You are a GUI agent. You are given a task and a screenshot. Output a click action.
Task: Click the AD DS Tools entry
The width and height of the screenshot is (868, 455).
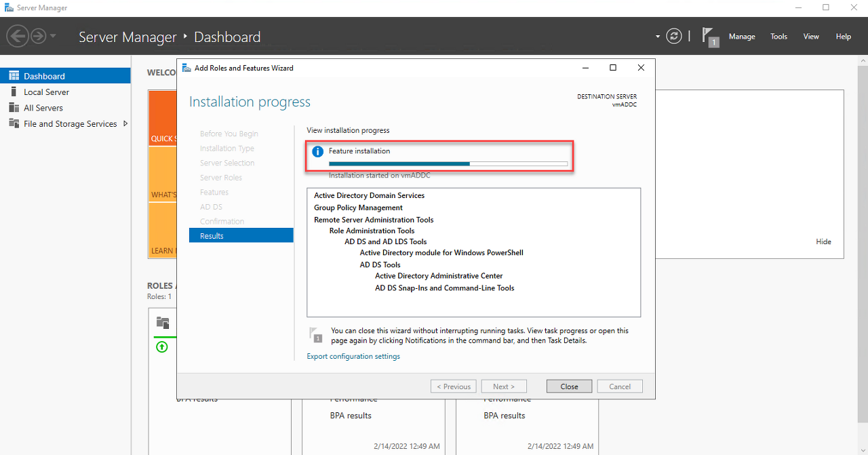380,264
